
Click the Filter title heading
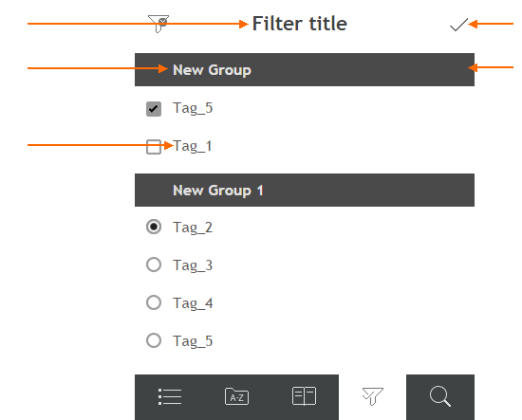(300, 24)
